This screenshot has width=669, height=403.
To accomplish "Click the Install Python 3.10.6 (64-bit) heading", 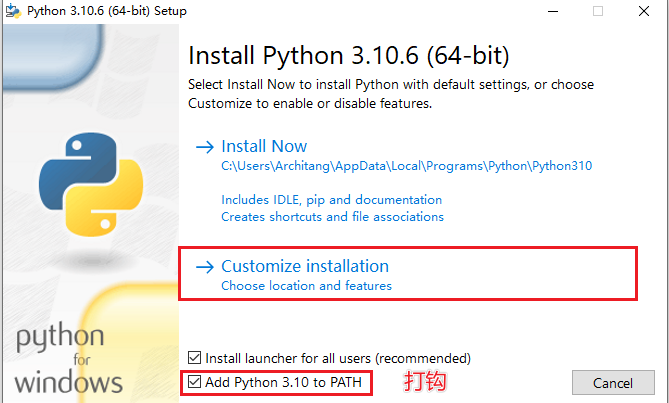I will [x=348, y=54].
